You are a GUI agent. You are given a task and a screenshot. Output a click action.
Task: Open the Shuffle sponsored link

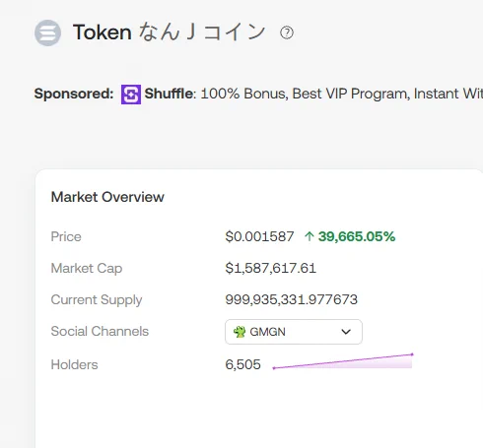[x=169, y=94]
